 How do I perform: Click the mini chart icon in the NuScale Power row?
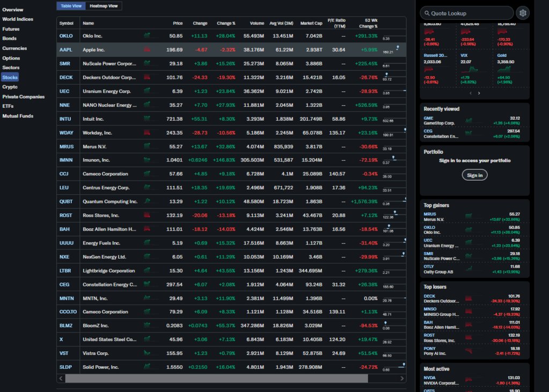click(147, 63)
